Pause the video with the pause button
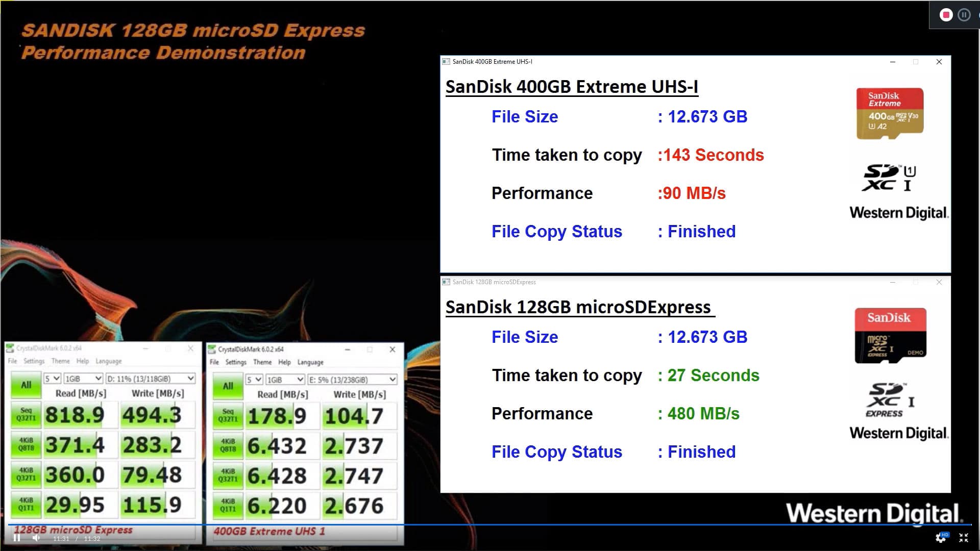Viewport: 980px width, 551px height. pyautogui.click(x=17, y=538)
